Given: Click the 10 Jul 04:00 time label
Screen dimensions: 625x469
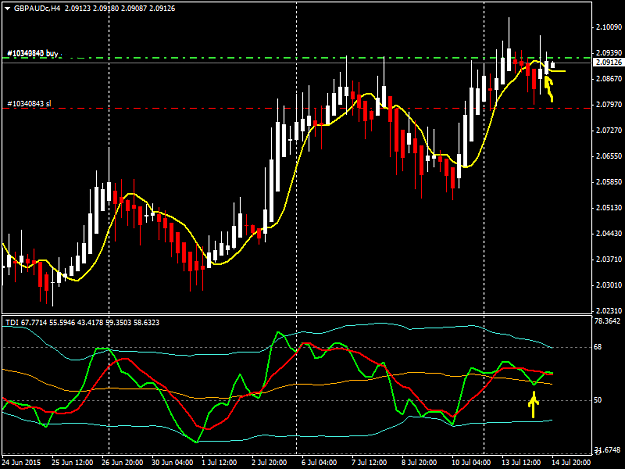Looking at the screenshot, I should pos(471,462).
